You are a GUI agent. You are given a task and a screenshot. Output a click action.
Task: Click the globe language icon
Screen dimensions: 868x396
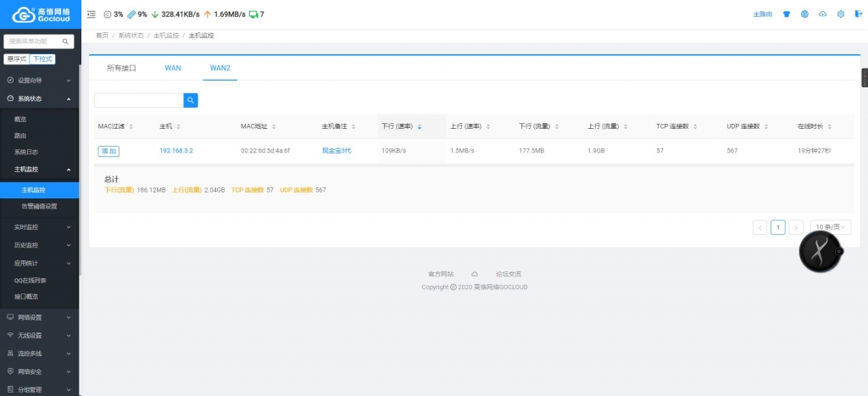(x=804, y=14)
